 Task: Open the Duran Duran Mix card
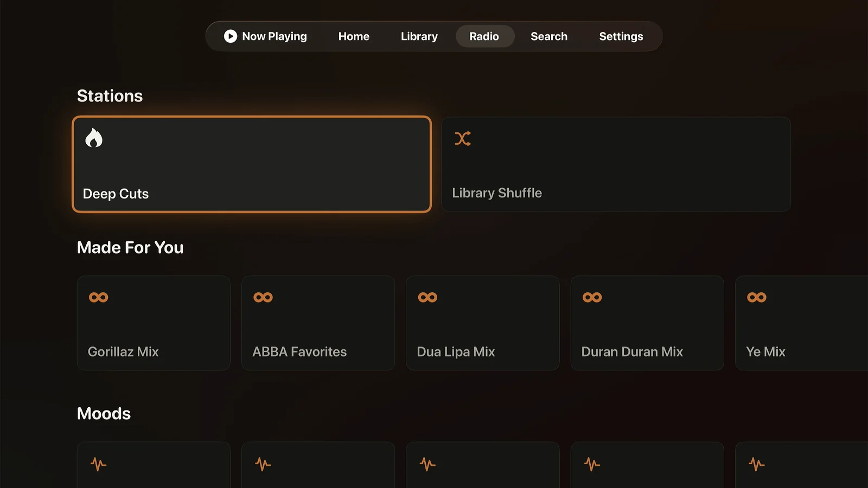(647, 323)
